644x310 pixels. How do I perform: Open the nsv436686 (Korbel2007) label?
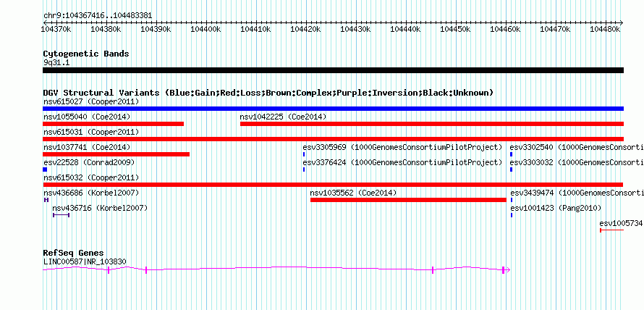point(91,193)
